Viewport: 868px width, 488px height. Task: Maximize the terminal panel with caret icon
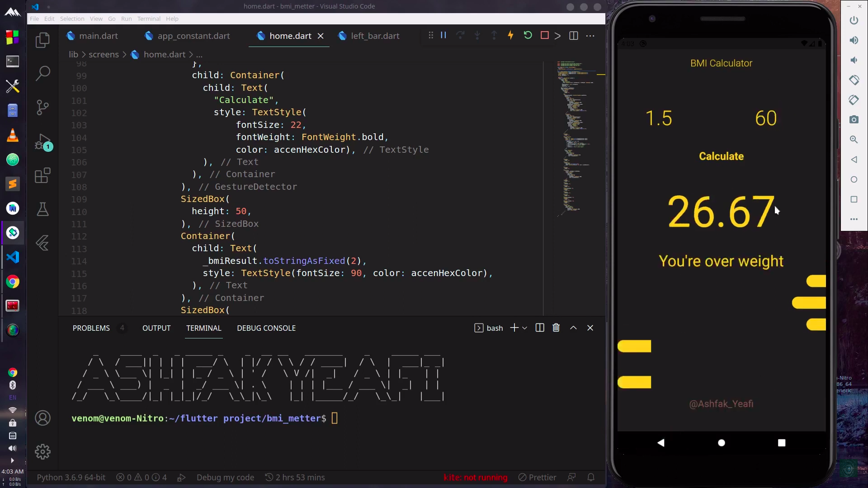coord(573,328)
